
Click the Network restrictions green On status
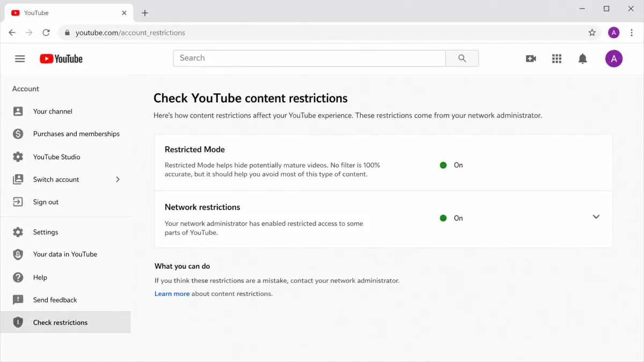pyautogui.click(x=451, y=218)
